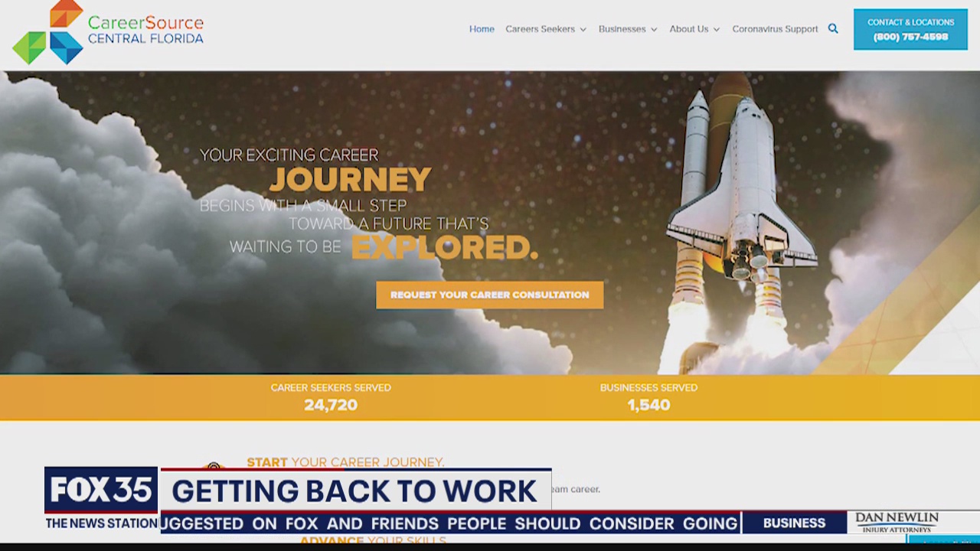The image size is (980, 551).
Task: Click the GETTING BACK TO WORK headline banner
Action: click(354, 491)
